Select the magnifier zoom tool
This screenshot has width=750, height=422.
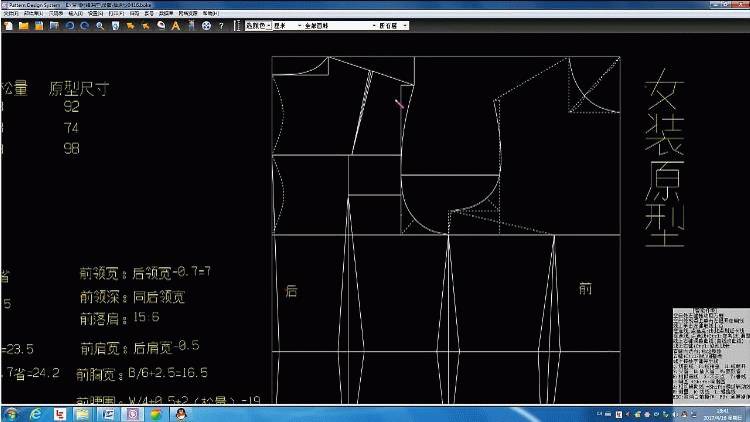[x=100, y=26]
